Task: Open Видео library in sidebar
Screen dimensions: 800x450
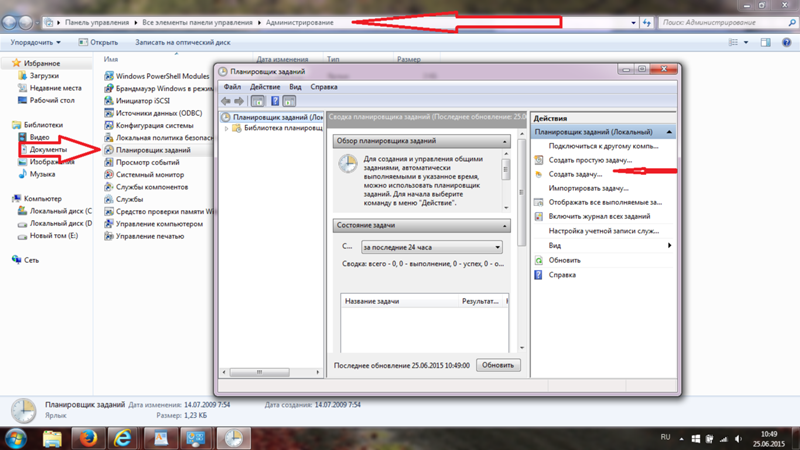Action: (34, 137)
